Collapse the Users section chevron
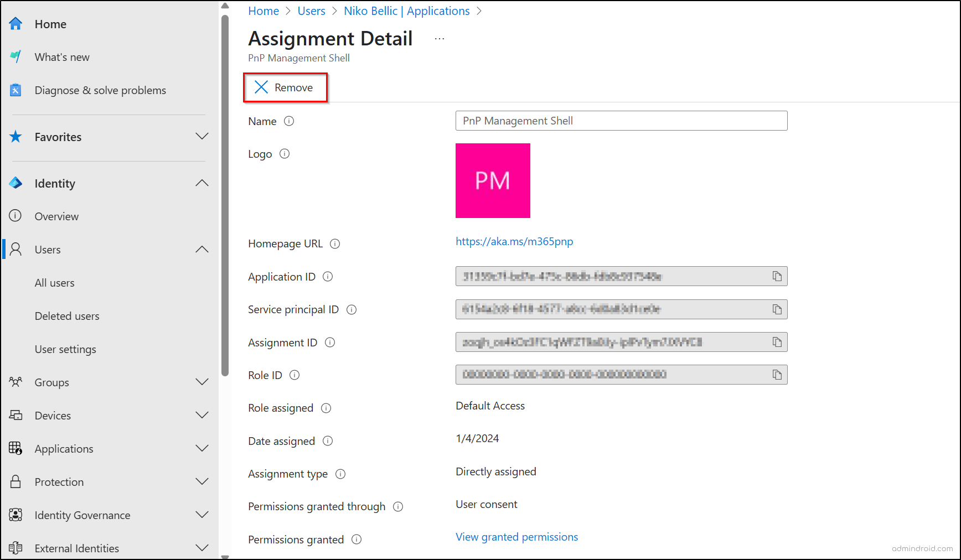The height and width of the screenshot is (560, 961). [x=202, y=249]
